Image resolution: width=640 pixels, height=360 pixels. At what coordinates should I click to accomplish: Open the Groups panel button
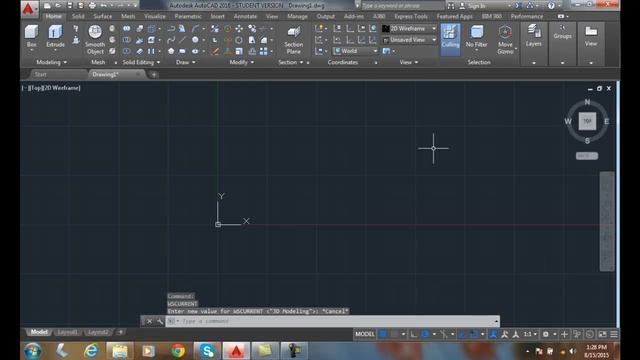tap(562, 33)
